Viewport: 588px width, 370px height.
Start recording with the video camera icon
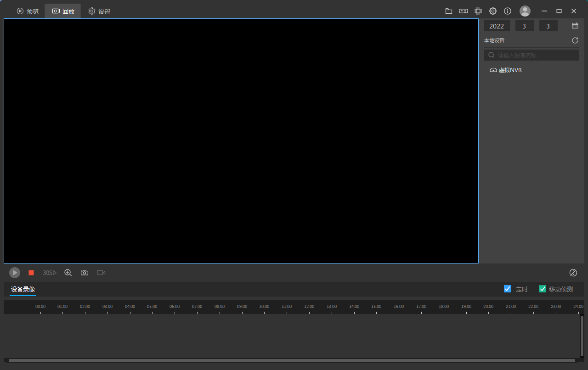click(101, 273)
